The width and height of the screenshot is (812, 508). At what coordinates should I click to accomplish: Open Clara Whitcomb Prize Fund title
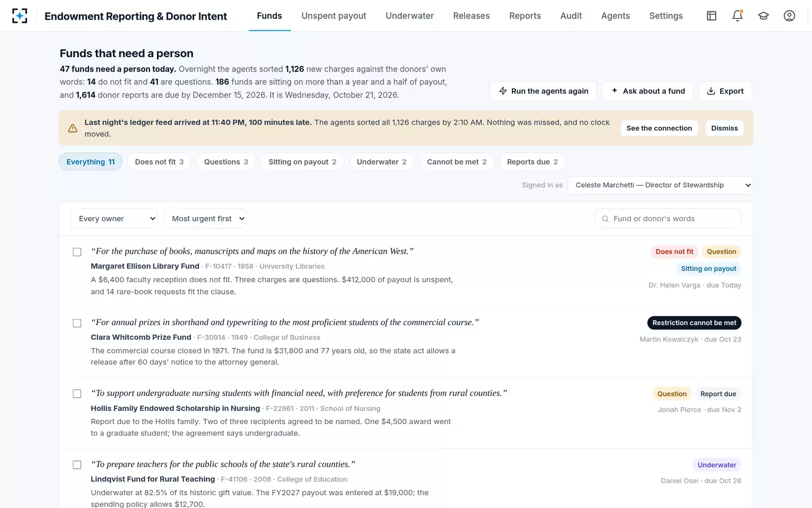[x=141, y=338]
